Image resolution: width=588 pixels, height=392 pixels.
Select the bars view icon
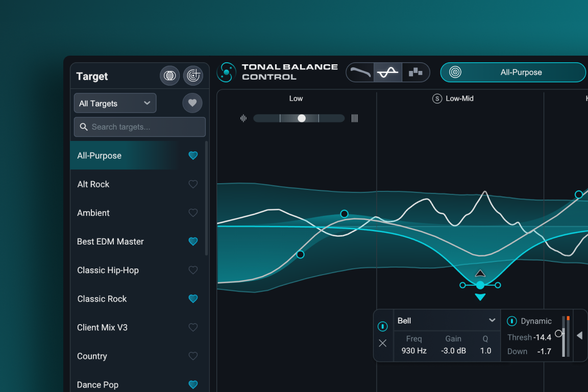point(415,72)
